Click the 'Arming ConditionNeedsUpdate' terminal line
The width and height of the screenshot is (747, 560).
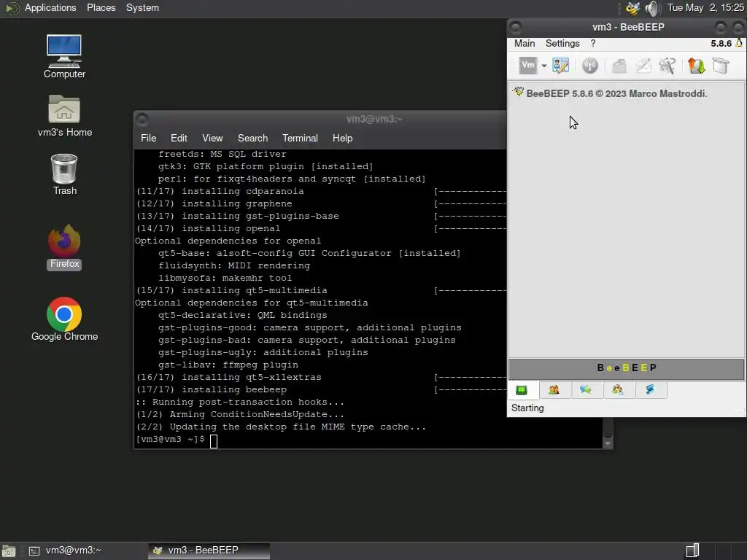point(240,414)
